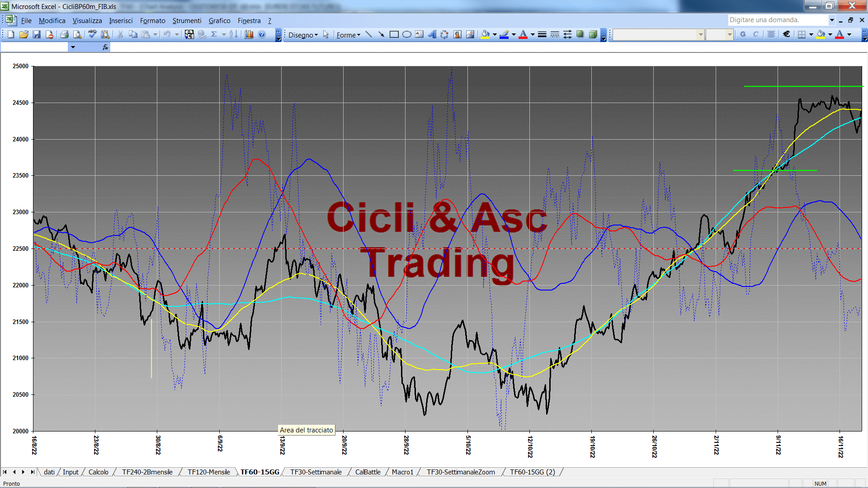Open the font name combo box

tap(659, 34)
